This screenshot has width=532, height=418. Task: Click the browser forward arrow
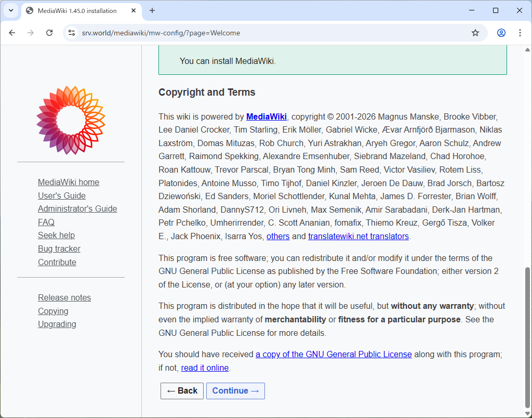click(x=31, y=33)
